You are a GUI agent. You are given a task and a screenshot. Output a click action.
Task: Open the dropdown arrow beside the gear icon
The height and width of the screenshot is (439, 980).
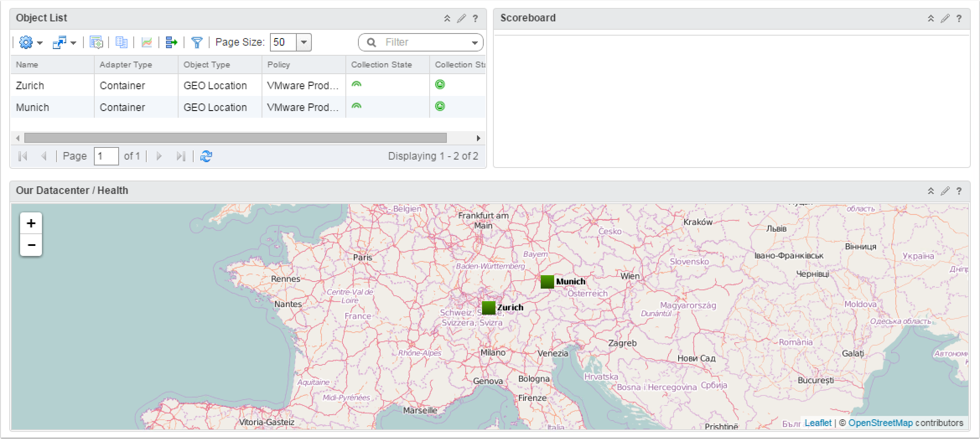[40, 43]
